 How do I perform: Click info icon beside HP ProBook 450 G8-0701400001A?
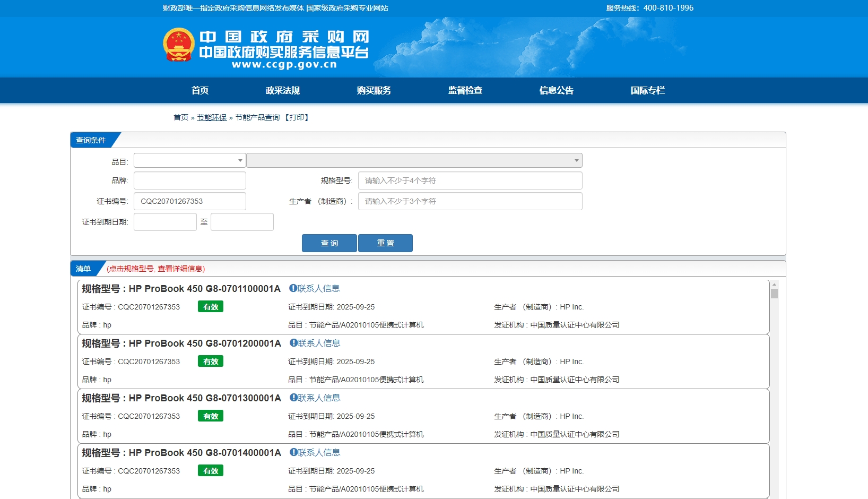pyautogui.click(x=293, y=452)
